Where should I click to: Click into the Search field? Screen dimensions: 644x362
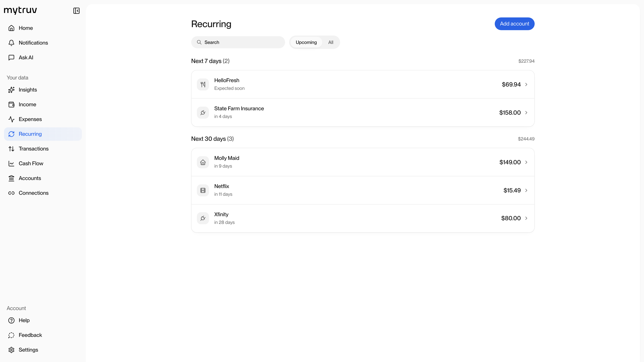[238, 42]
